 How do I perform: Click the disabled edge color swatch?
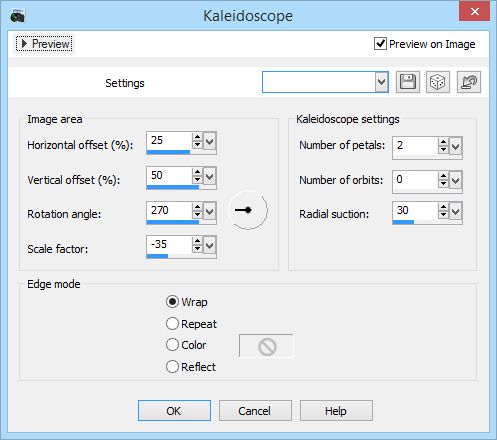[x=266, y=346]
